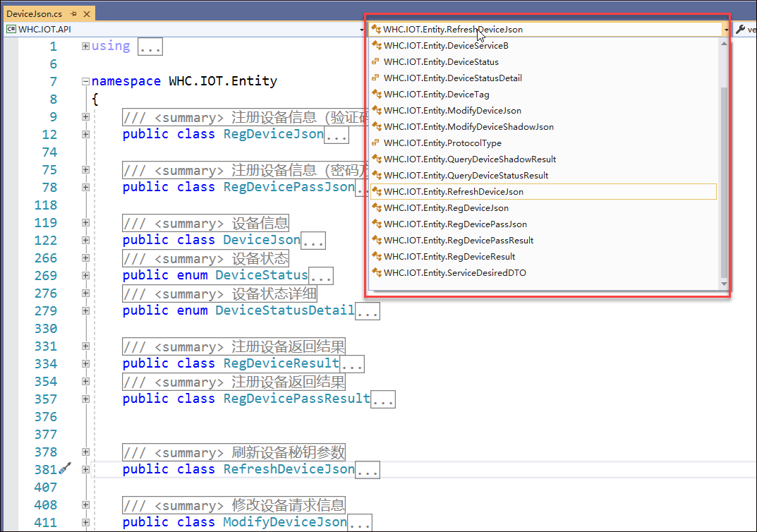Image resolution: width=757 pixels, height=532 pixels.
Task: Pick RegDevicePassResult from the type list
Action: 459,241
